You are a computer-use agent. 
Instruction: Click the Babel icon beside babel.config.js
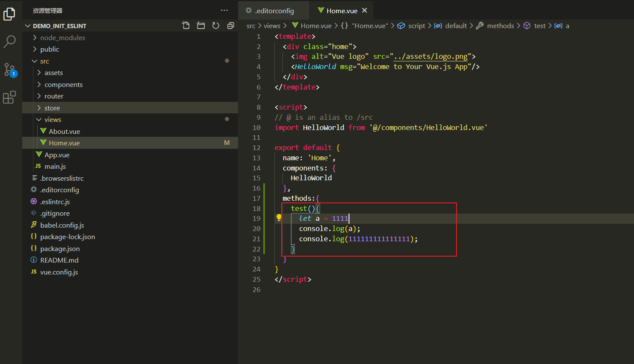pyautogui.click(x=34, y=225)
